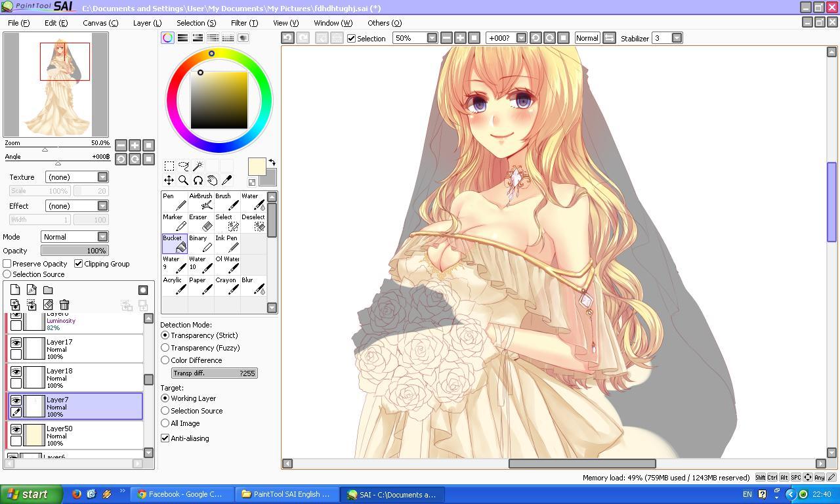Click the canvas horizontal scrollbar thumb
This screenshot has width=840, height=504.
click(x=582, y=463)
